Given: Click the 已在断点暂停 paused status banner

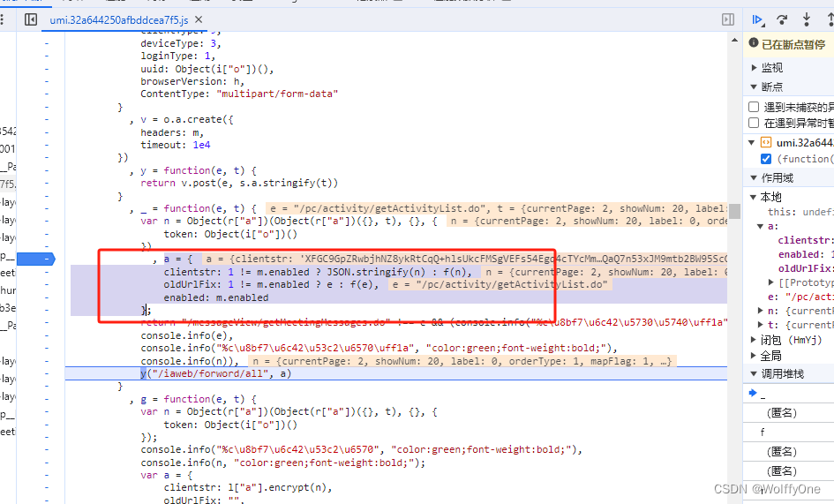Looking at the screenshot, I should point(787,44).
